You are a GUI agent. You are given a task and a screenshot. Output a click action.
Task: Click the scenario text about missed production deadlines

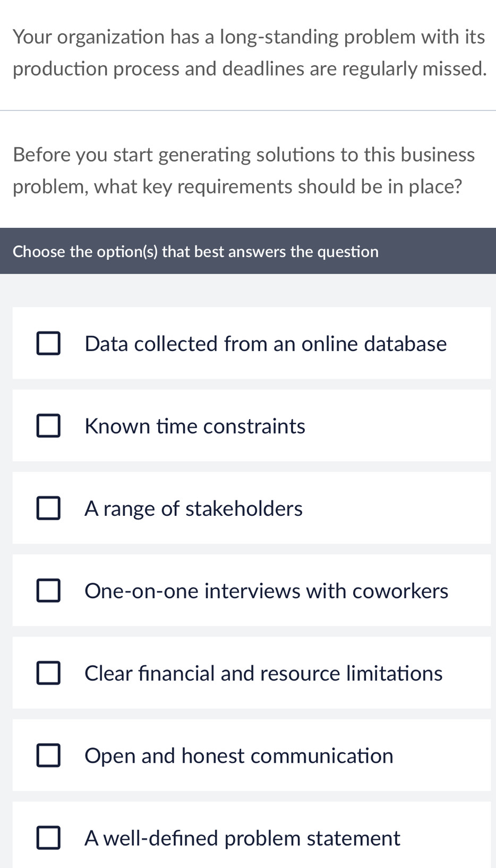pos(249,53)
